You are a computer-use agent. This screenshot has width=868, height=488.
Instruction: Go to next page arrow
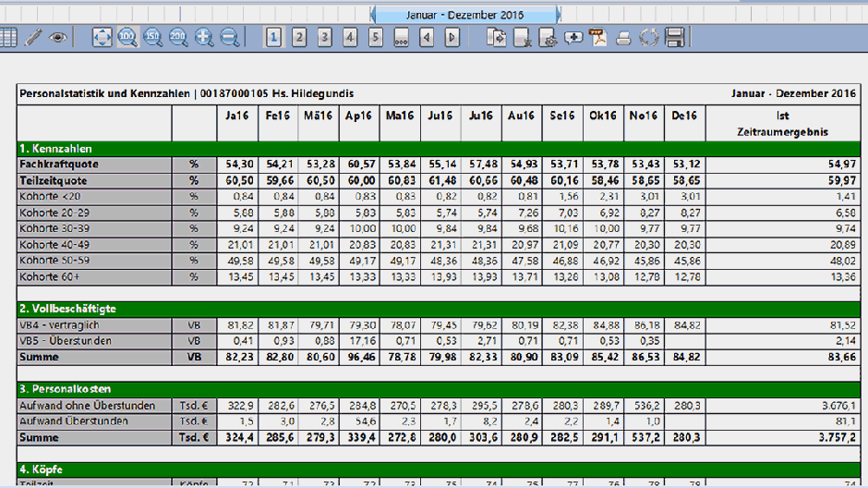(x=452, y=38)
